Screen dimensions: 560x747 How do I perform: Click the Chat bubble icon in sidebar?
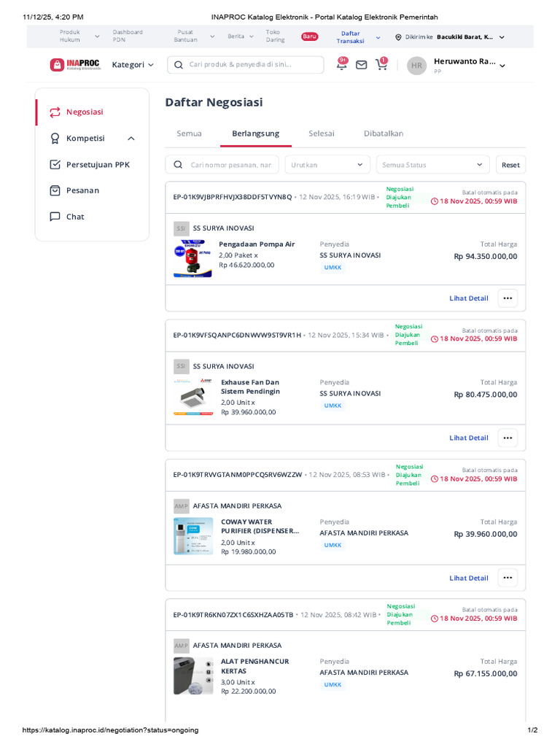click(x=55, y=216)
